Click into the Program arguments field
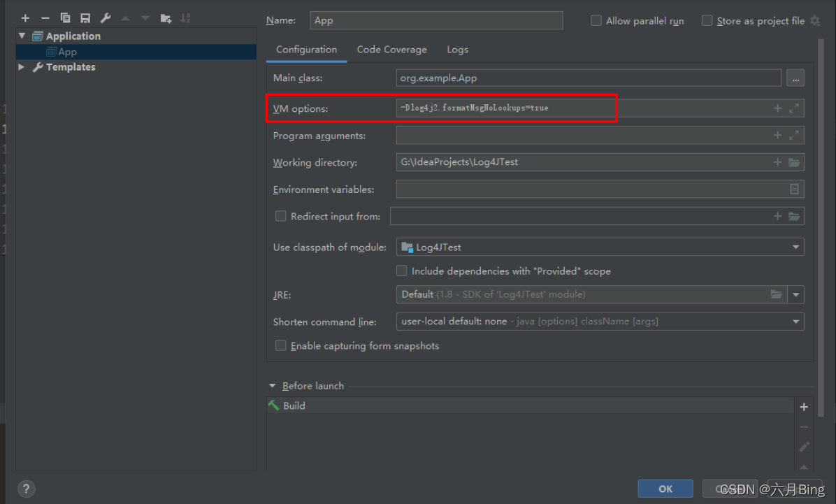 (x=600, y=136)
